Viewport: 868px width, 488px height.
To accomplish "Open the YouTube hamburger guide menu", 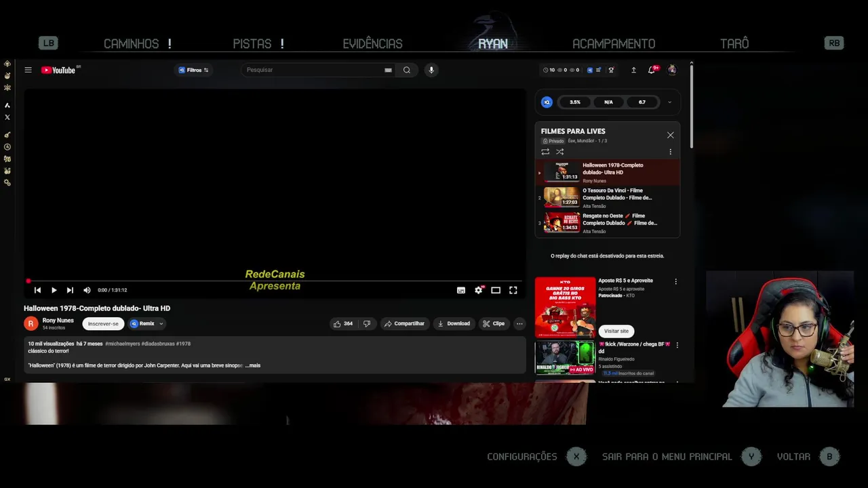I will (x=28, y=70).
